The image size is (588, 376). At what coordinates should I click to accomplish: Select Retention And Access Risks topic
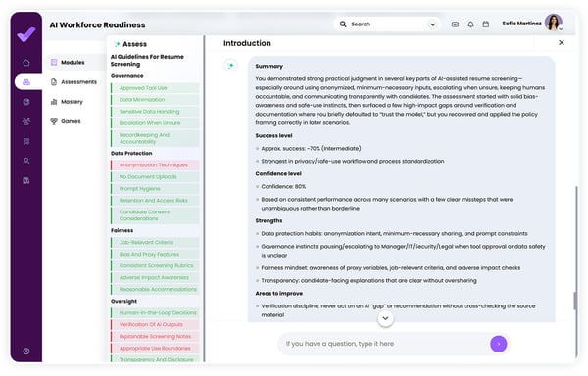[x=155, y=201]
